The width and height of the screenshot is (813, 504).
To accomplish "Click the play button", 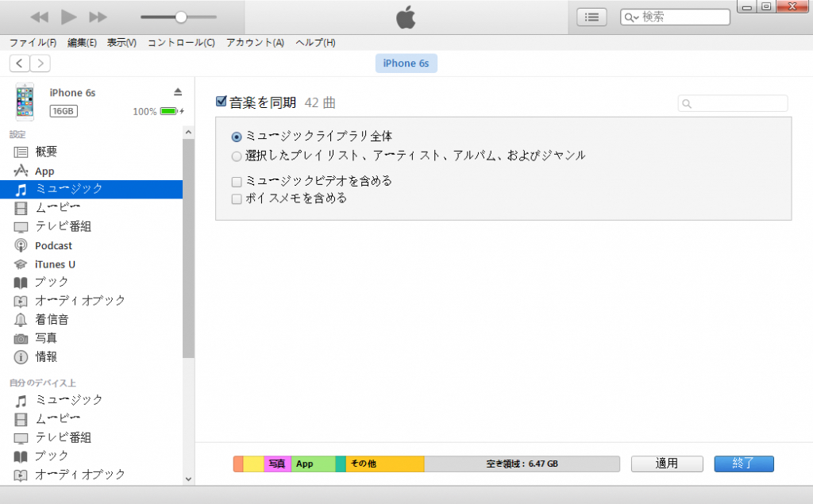I will point(68,17).
